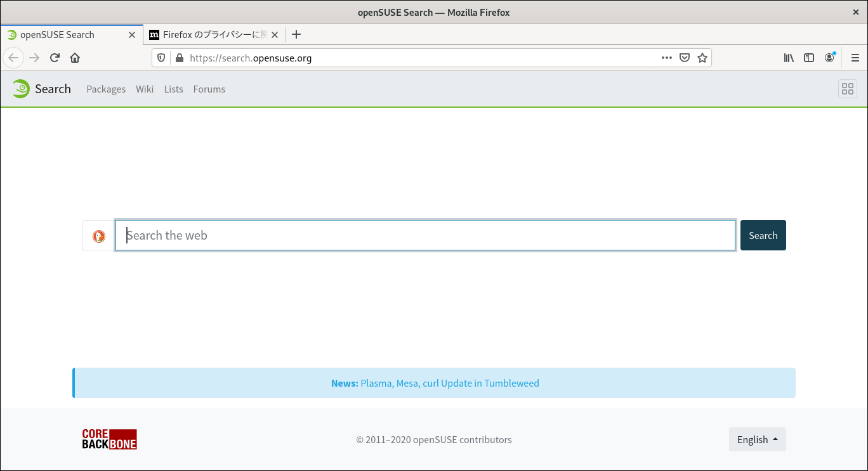
Task: Open Firefox account icon
Action: tap(829, 58)
